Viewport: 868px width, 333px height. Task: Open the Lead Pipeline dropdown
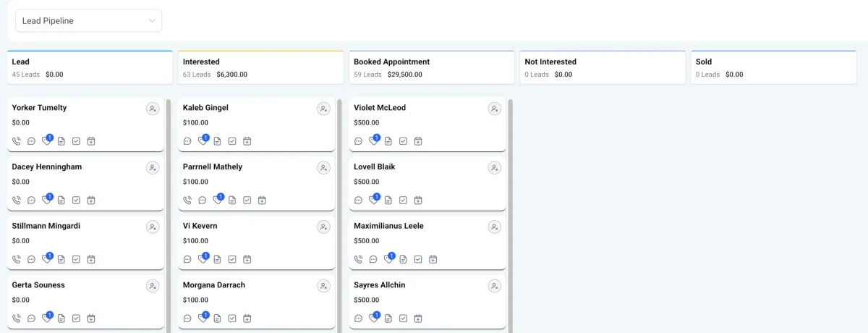(88, 21)
